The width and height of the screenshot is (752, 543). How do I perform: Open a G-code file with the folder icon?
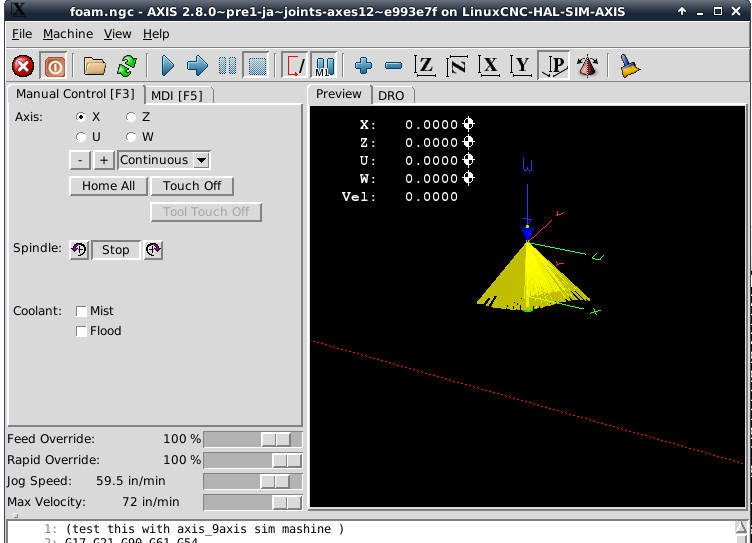[x=94, y=66]
